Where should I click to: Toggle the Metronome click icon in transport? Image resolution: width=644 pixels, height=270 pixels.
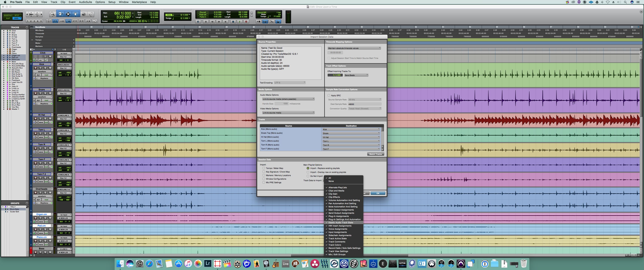pos(265,22)
